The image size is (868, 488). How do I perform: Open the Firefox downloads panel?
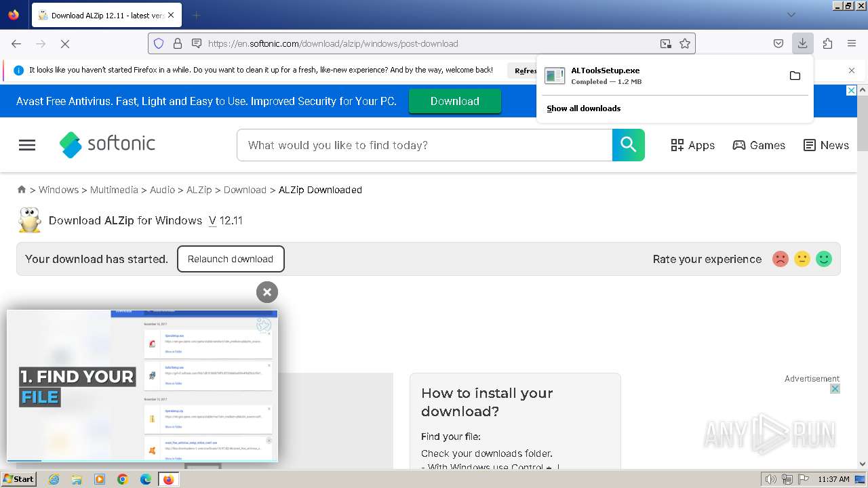point(802,43)
